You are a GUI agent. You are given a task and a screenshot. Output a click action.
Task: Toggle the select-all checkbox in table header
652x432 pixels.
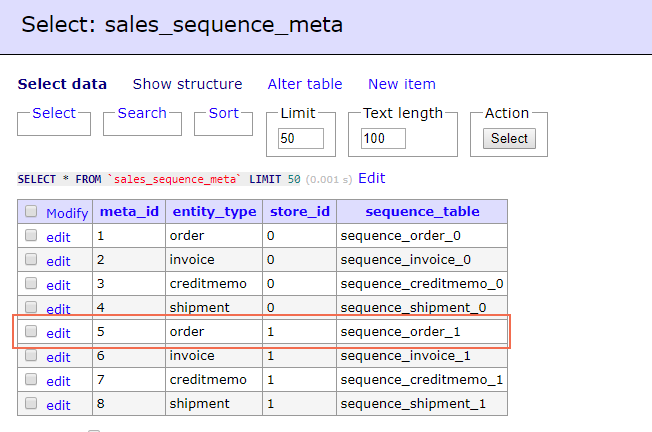pyautogui.click(x=31, y=212)
